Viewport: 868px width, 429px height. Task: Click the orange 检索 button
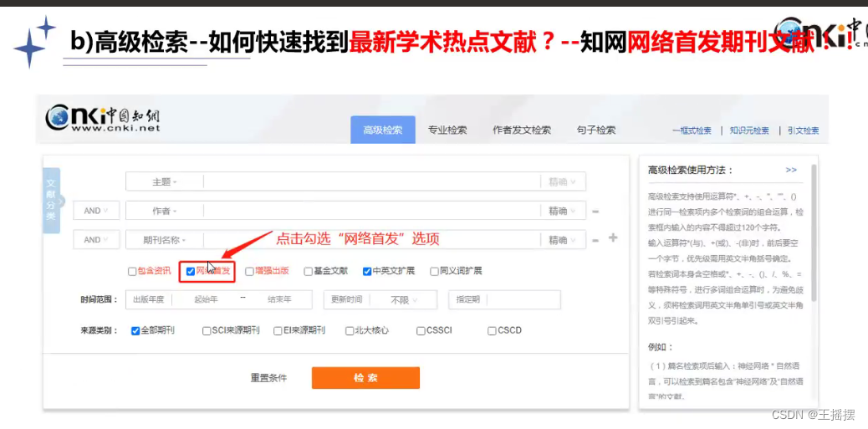click(365, 378)
